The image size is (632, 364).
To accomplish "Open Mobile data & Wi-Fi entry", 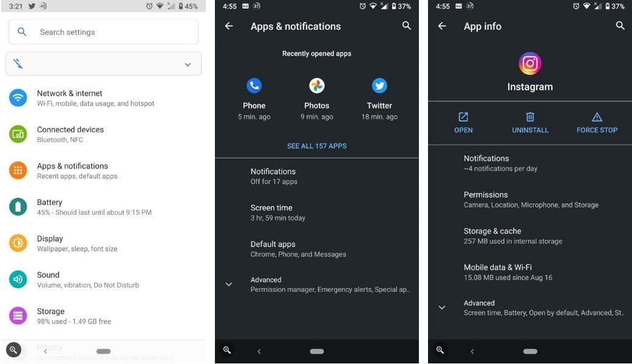I will [530, 272].
